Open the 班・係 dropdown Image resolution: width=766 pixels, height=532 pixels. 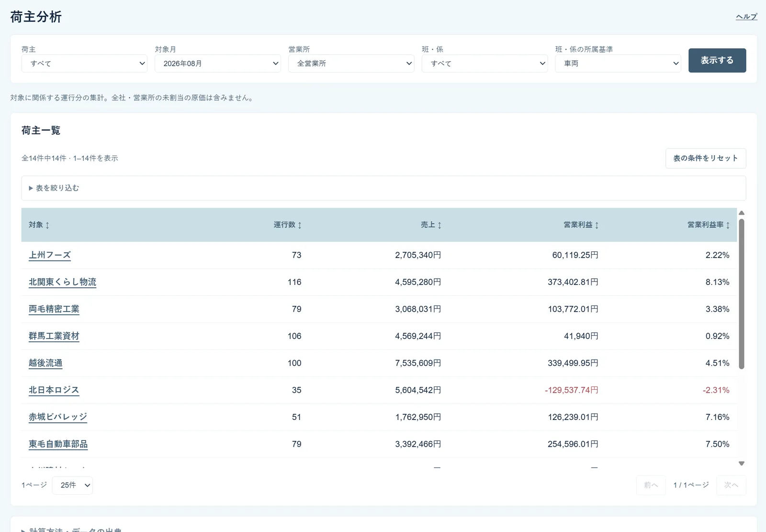click(484, 63)
